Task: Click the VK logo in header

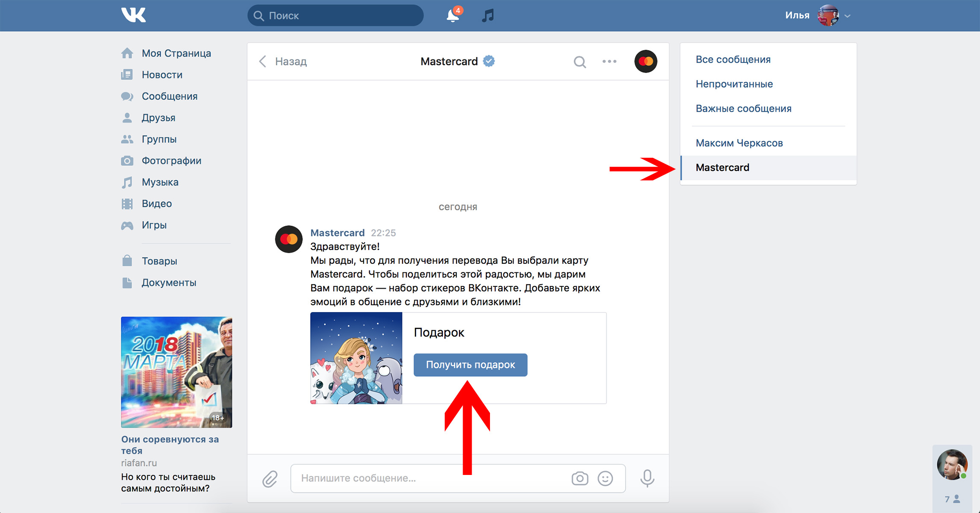Action: click(x=133, y=15)
